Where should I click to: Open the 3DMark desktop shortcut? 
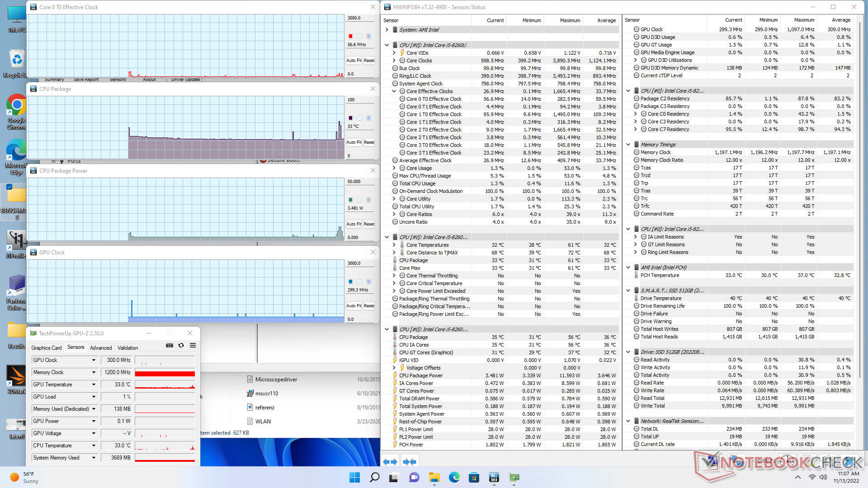coord(16,380)
